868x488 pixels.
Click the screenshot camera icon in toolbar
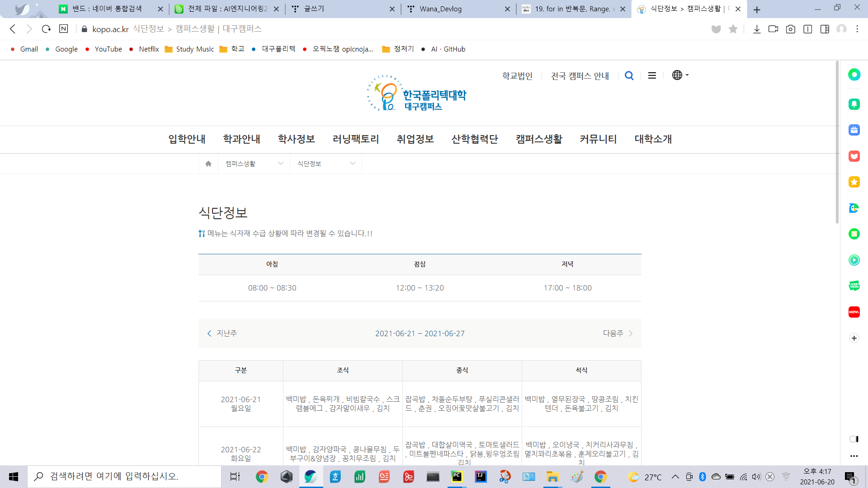[x=790, y=29]
